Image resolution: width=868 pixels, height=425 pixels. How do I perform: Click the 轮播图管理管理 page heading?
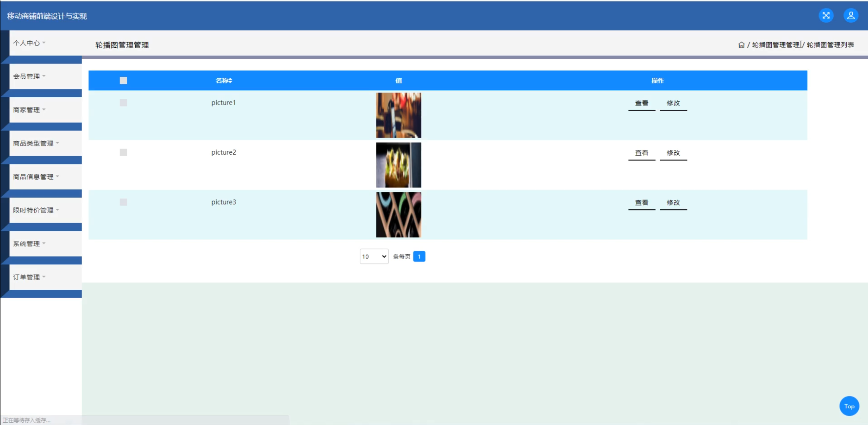(122, 45)
